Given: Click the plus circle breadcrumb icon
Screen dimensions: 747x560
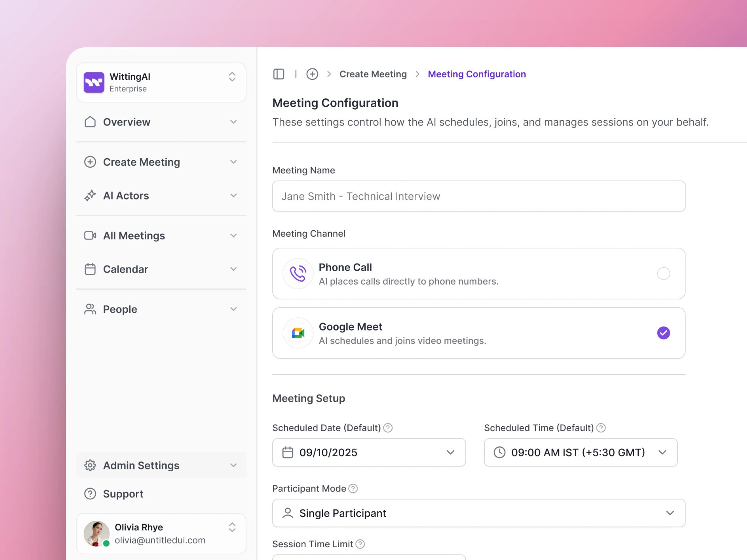Looking at the screenshot, I should [312, 74].
